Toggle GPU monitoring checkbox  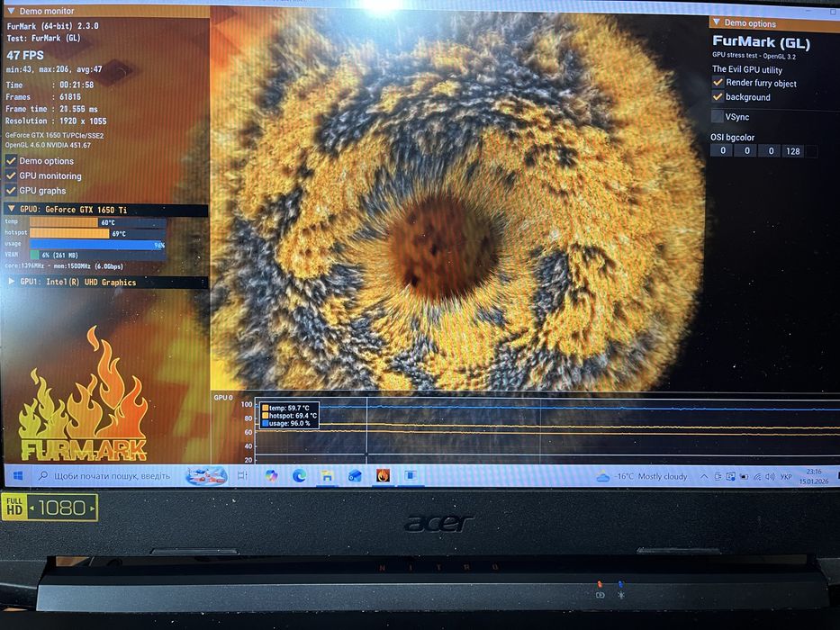click(x=11, y=175)
